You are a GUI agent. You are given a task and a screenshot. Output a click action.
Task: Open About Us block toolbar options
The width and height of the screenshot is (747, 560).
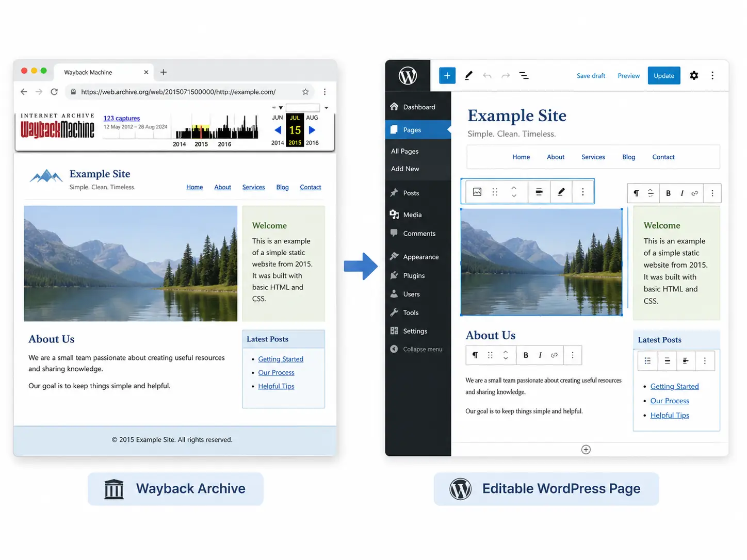pos(572,355)
